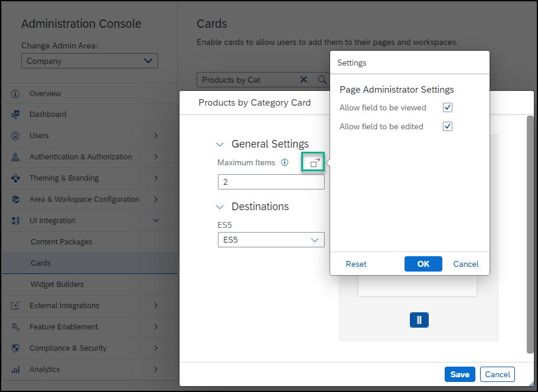Click the Theming & Branding palette icon

pyautogui.click(x=15, y=178)
